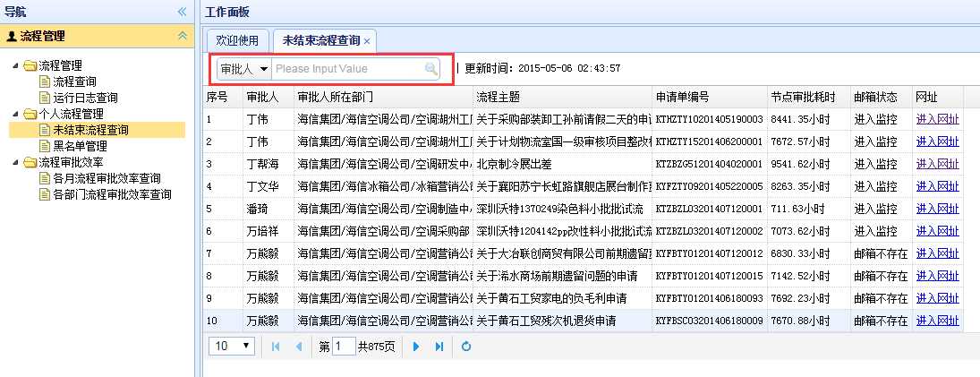Select the 潘琦 approver cell

coord(268,210)
